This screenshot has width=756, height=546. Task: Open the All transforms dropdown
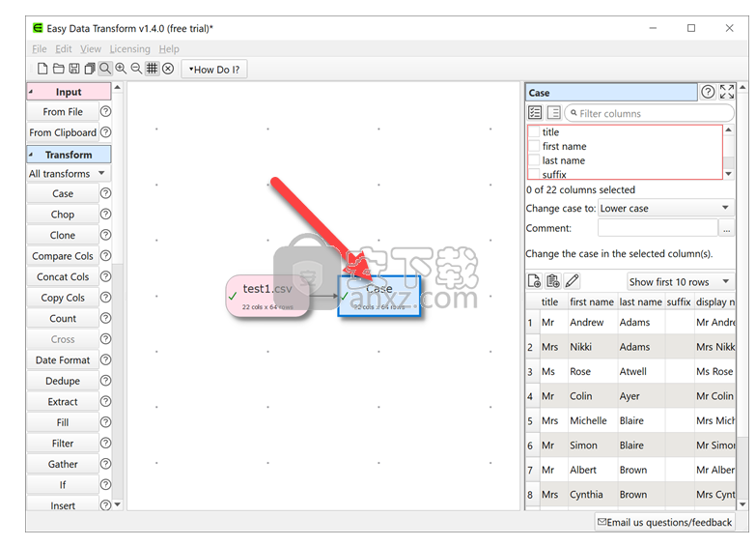(69, 174)
